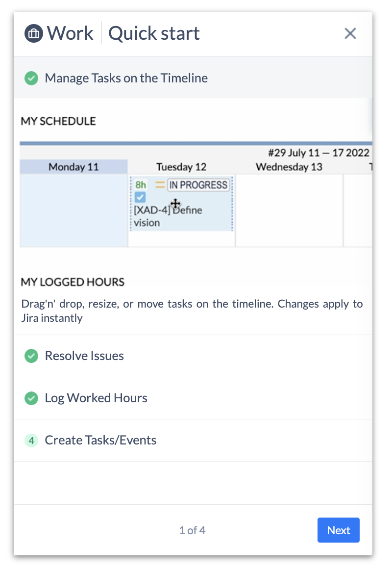The height and width of the screenshot is (573, 392).
Task: Click the Work briefcase icon
Action: [x=34, y=33]
